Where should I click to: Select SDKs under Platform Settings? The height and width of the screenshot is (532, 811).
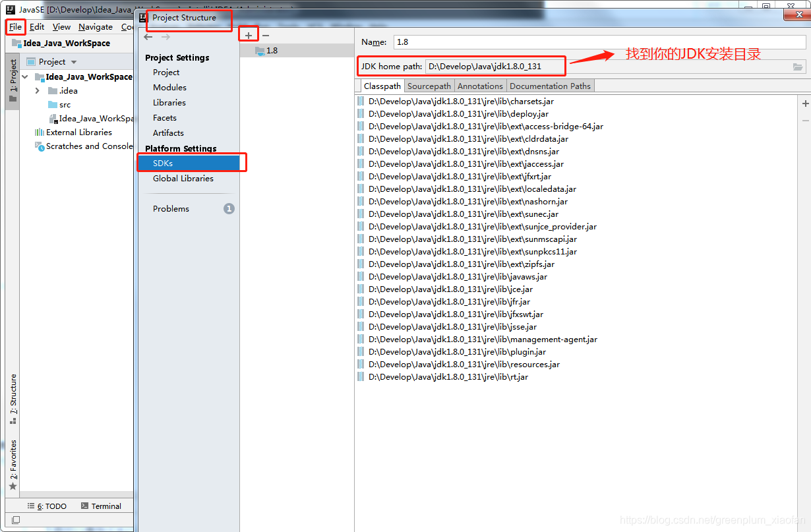click(189, 163)
